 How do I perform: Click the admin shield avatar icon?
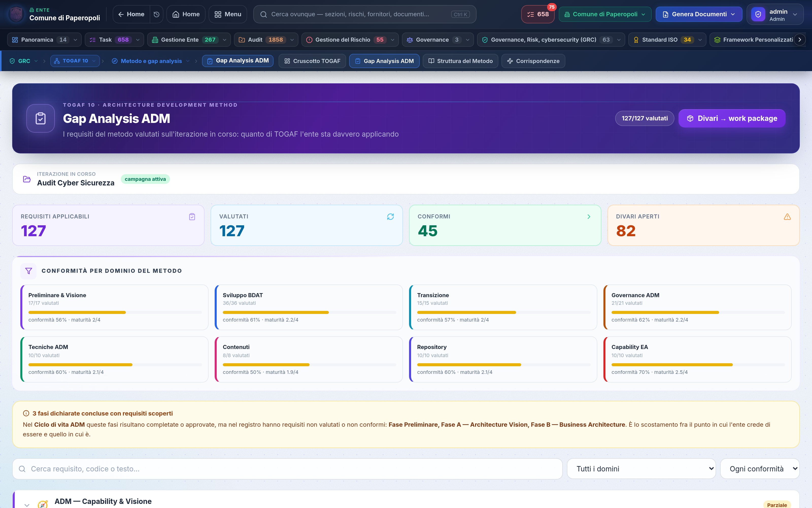coord(758,14)
